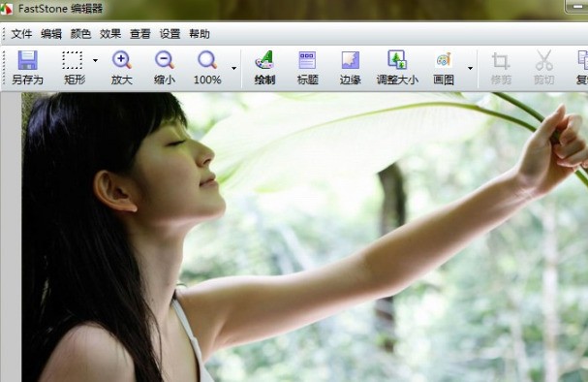
Task: Expand the selection shape dropdown arrow
Action: pos(95,60)
